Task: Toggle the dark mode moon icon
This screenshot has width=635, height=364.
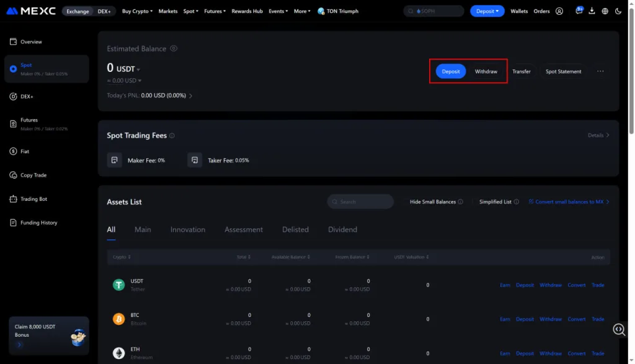Action: coord(618,11)
